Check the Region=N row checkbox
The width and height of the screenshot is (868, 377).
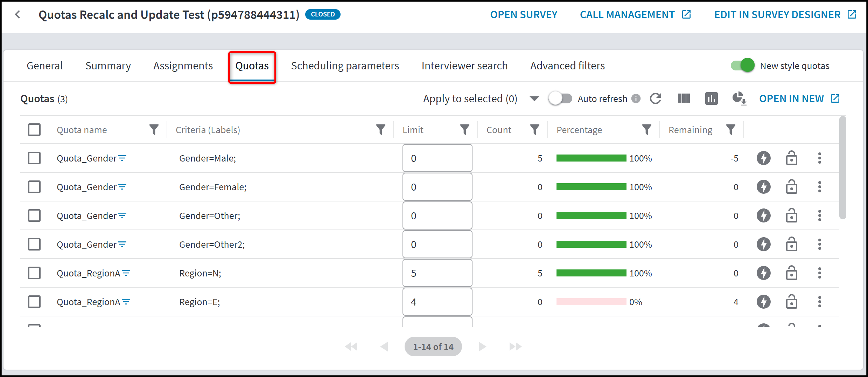(34, 273)
